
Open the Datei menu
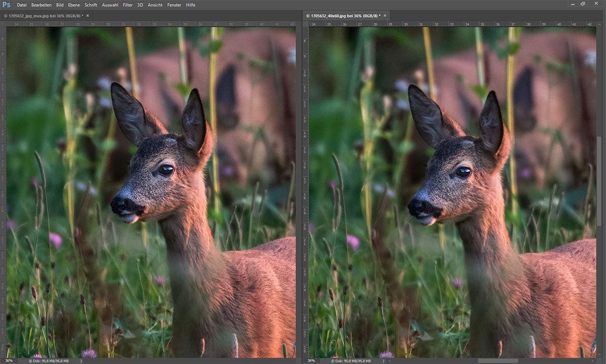click(22, 5)
